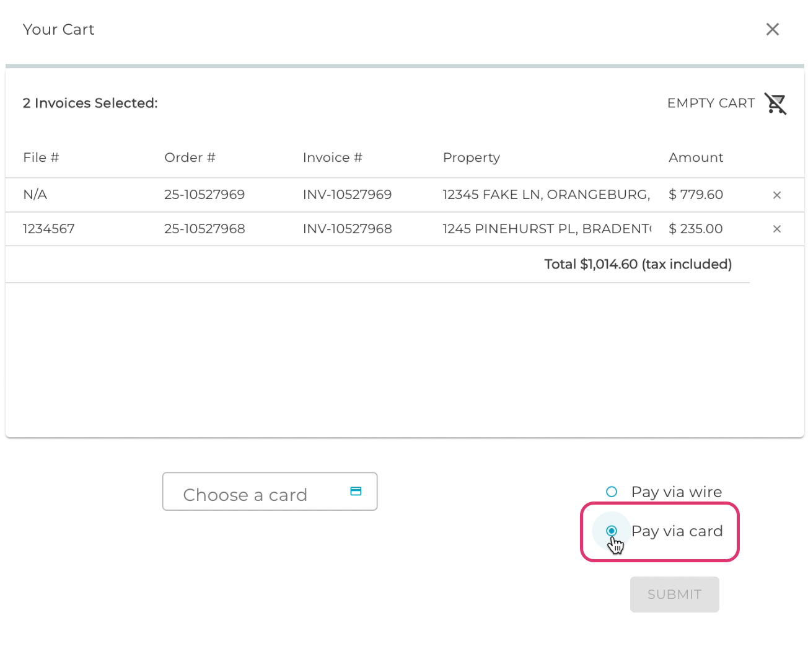
Task: Click the credit card icon in the card field
Action: point(356,492)
